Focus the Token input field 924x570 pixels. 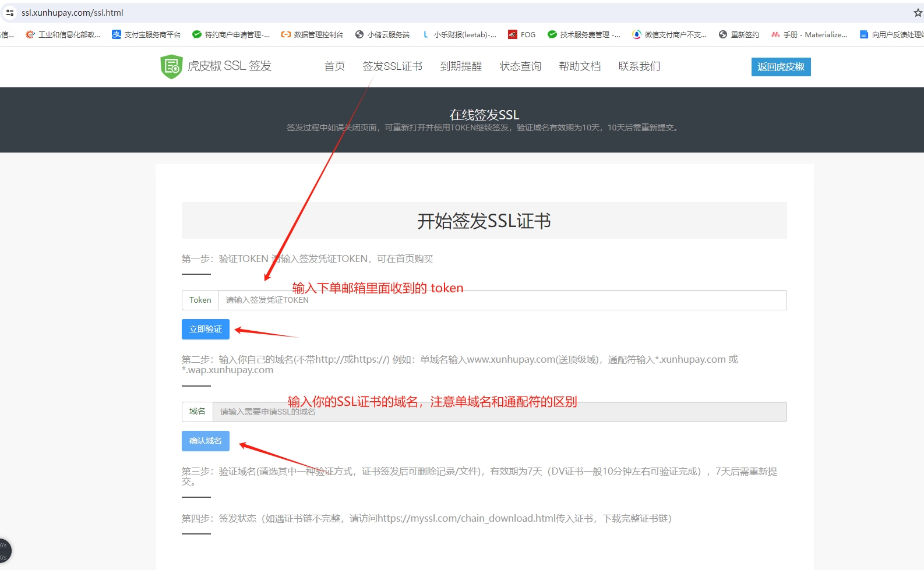pyautogui.click(x=501, y=300)
